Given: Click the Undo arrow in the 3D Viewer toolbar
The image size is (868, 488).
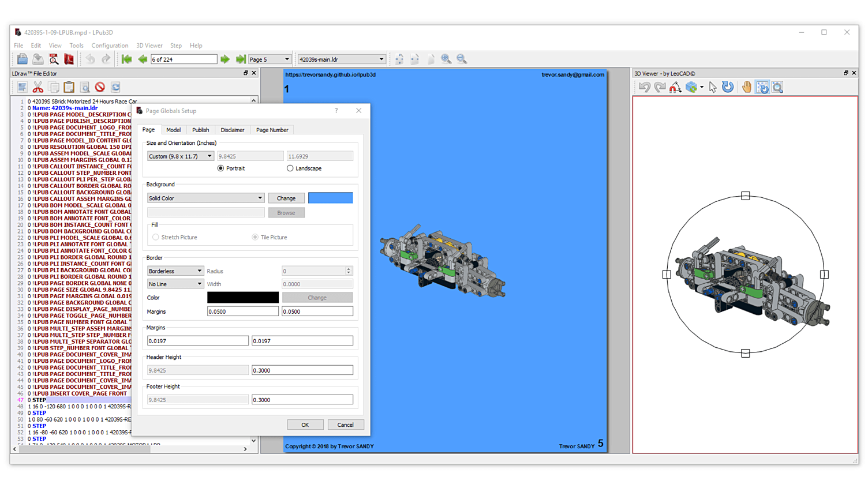Looking at the screenshot, I should pos(645,87).
